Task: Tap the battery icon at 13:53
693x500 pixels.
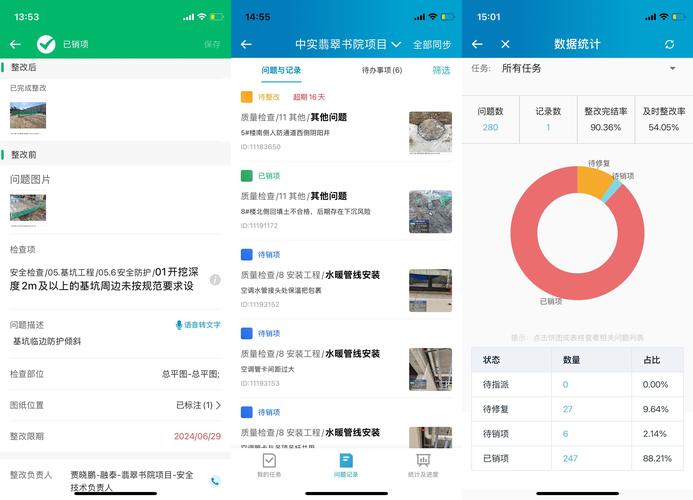Action: pyautogui.click(x=217, y=17)
